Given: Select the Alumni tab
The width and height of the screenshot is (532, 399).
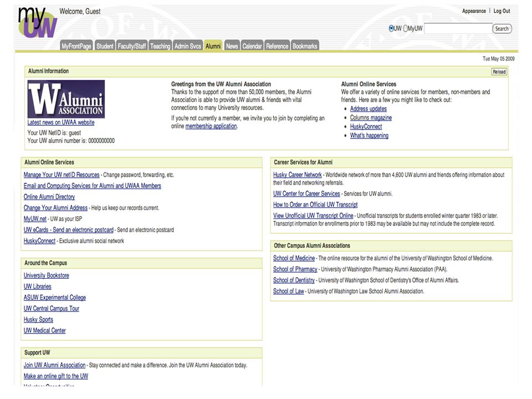Looking at the screenshot, I should (x=213, y=46).
